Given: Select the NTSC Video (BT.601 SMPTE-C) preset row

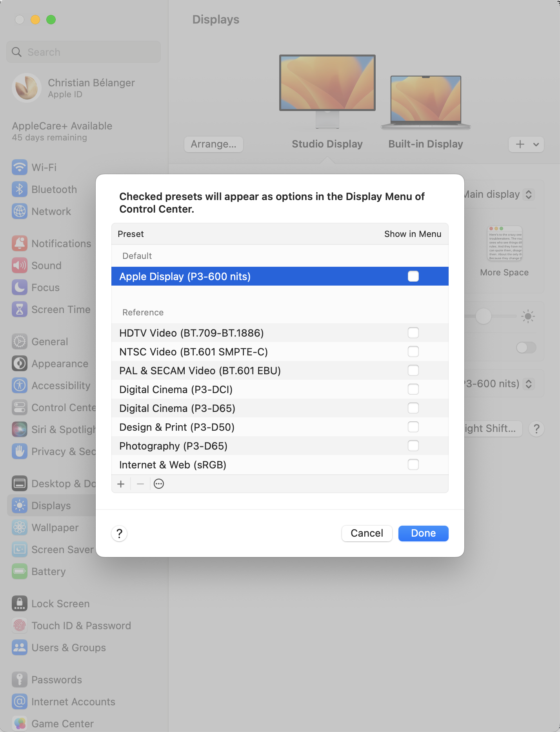Looking at the screenshot, I should coord(280,352).
